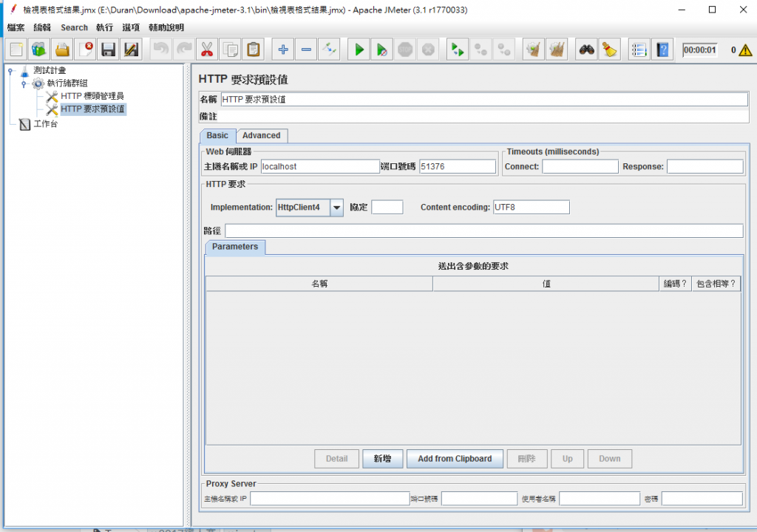Open the Function Helper list icon
The height and width of the screenshot is (532, 757).
(639, 50)
